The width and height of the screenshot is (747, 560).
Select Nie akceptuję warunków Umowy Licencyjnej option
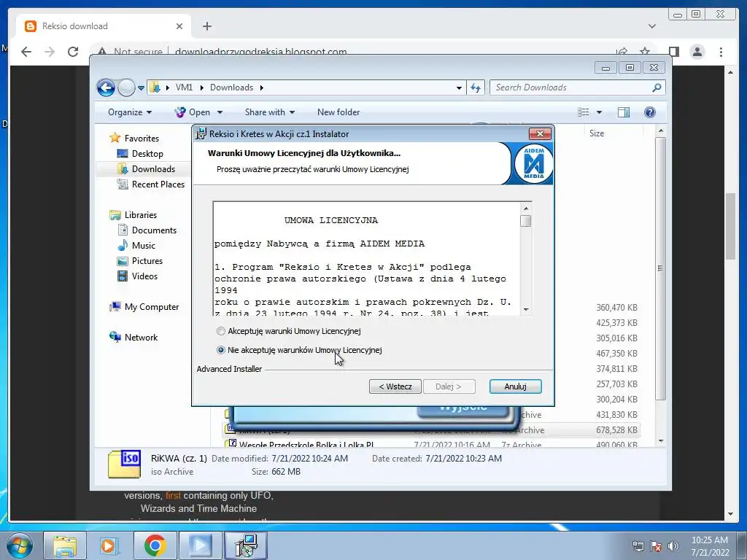[220, 350]
